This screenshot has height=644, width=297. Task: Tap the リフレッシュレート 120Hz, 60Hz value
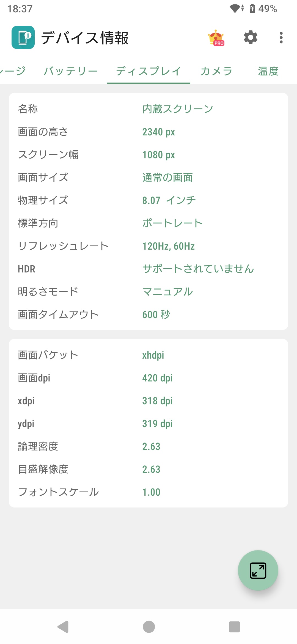pyautogui.click(x=168, y=246)
